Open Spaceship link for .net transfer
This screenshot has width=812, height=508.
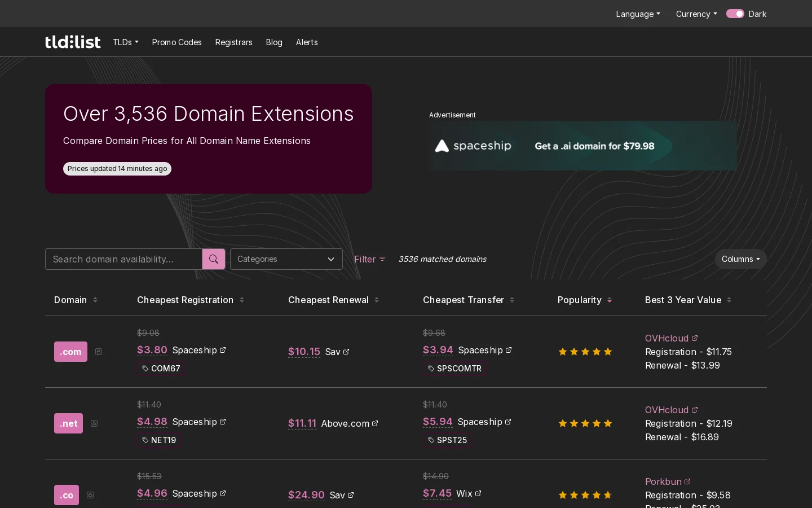tap(484, 422)
